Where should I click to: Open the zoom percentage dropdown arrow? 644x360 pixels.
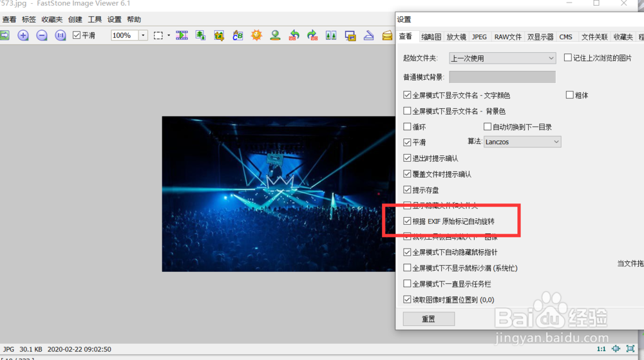click(x=143, y=35)
